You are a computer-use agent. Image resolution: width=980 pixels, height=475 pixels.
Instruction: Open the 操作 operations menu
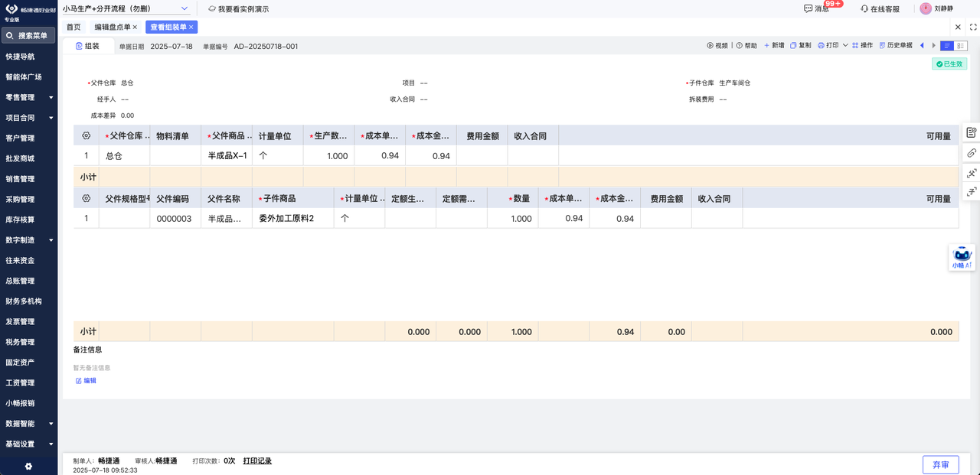tap(863, 46)
